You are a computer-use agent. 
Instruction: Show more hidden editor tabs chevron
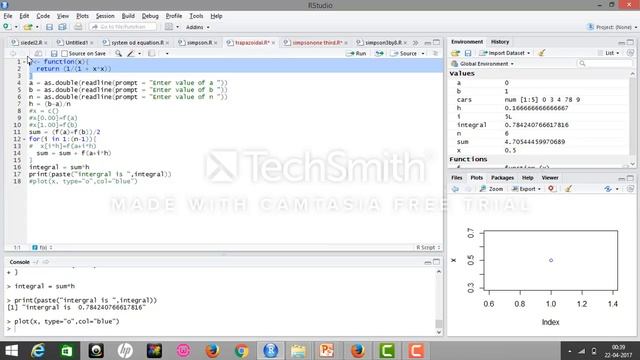coord(415,42)
